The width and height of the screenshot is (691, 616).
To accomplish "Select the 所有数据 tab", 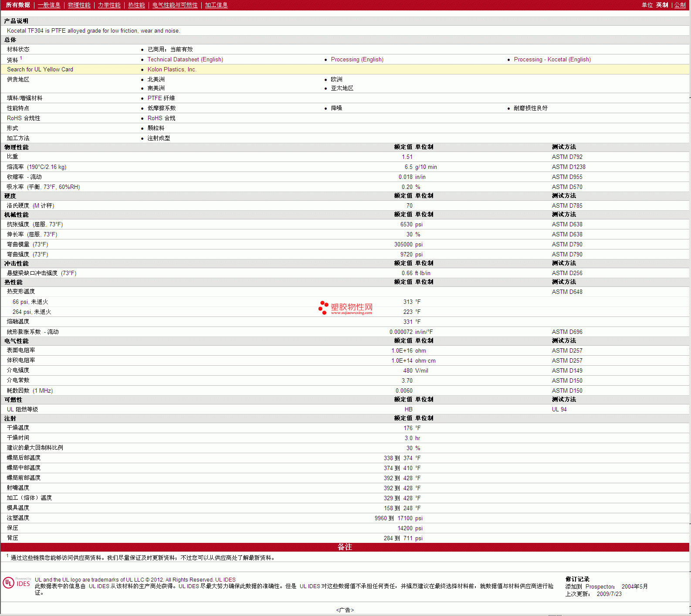I will click(18, 5).
